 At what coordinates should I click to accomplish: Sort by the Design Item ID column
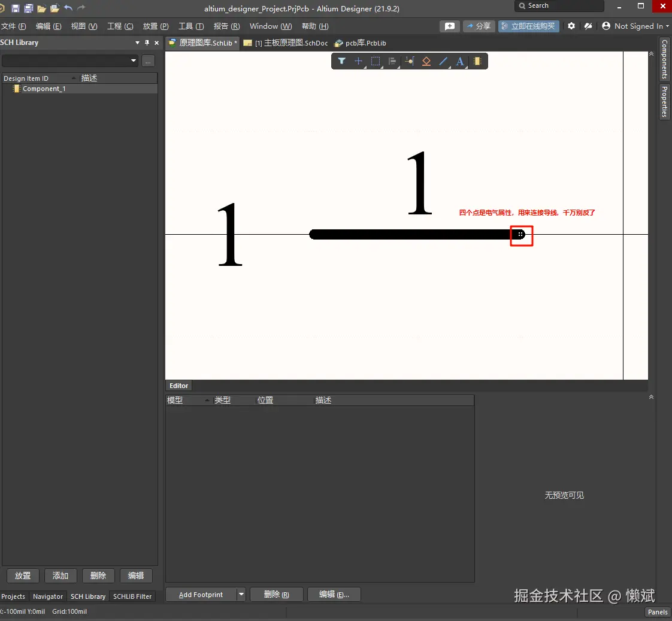point(40,78)
